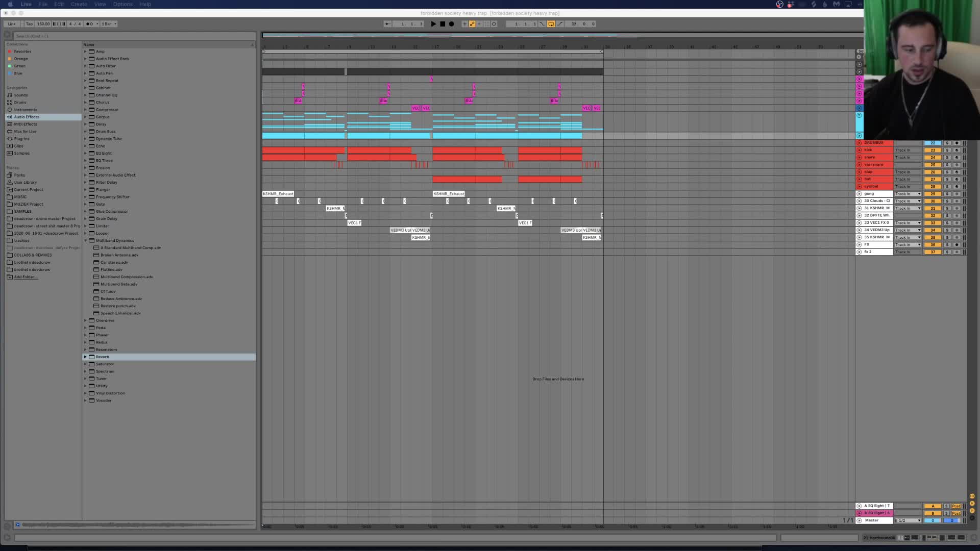Viewport: 980px width, 551px height.
Task: Open gong track input dropdown
Action: click(x=908, y=194)
